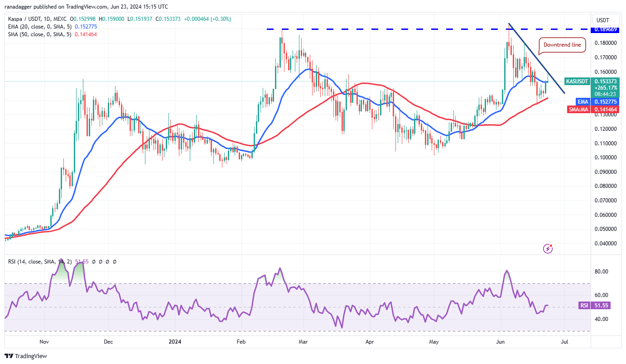Screen dimensions: 626x364
Task: Click the 2024 label on time axis
Action: coord(174,342)
